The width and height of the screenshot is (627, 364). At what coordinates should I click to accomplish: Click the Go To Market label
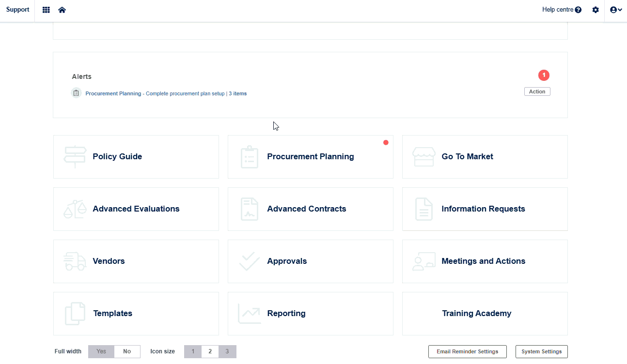(467, 157)
